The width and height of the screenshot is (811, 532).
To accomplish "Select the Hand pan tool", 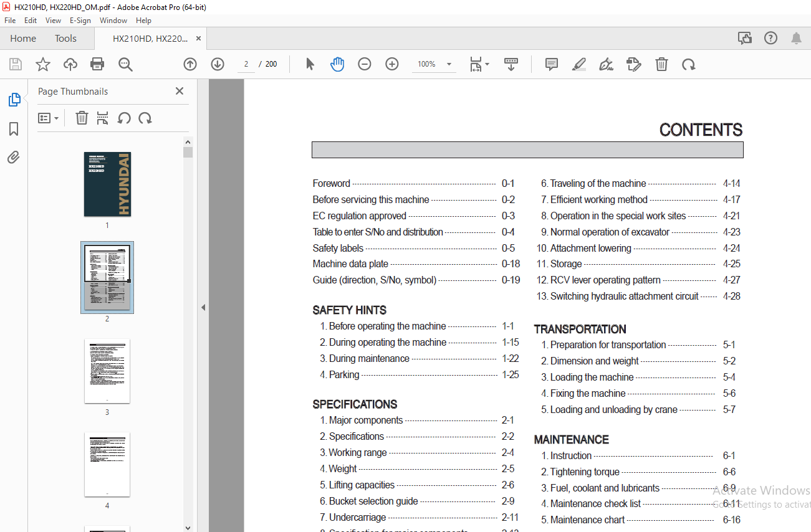I will [337, 64].
